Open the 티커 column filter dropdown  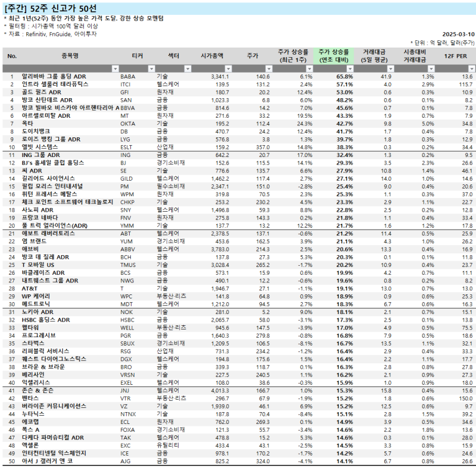pyautogui.click(x=152, y=68)
